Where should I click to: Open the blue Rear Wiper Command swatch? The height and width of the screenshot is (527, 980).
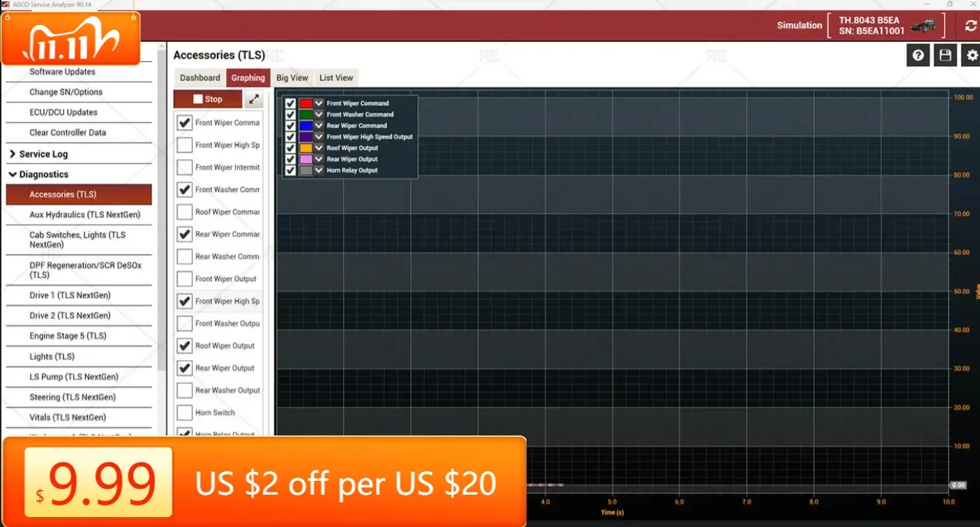coord(306,126)
